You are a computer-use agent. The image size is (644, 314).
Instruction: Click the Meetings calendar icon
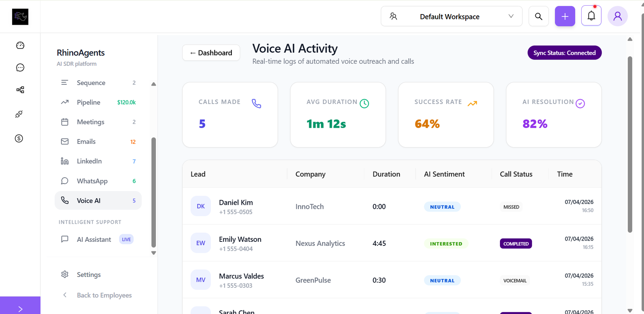[x=64, y=122]
